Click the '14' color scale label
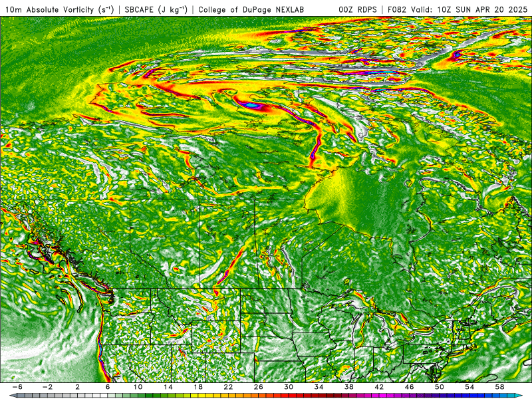The width and height of the screenshot is (532, 399). pos(168,387)
